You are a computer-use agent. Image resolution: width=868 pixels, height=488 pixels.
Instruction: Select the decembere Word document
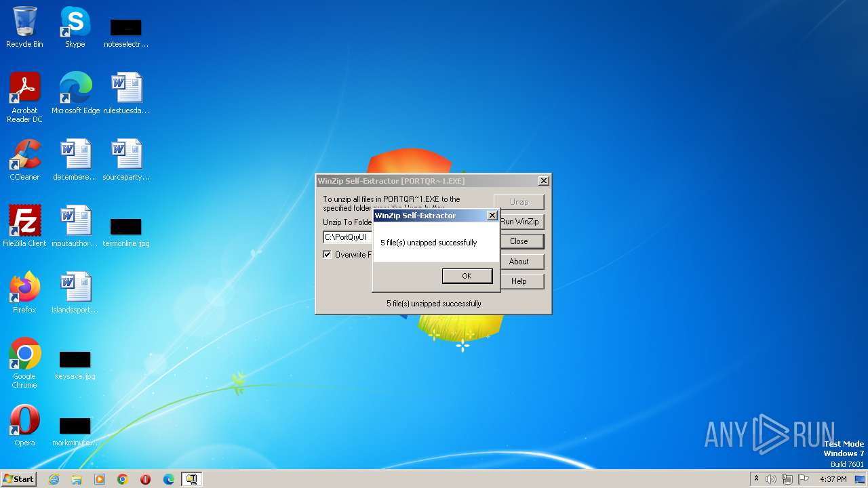[x=75, y=159]
